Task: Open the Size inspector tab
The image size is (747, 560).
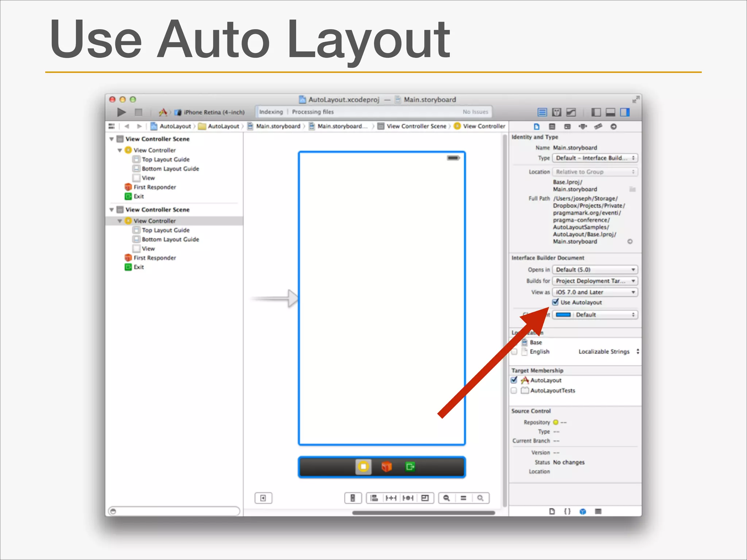Action: (x=598, y=127)
